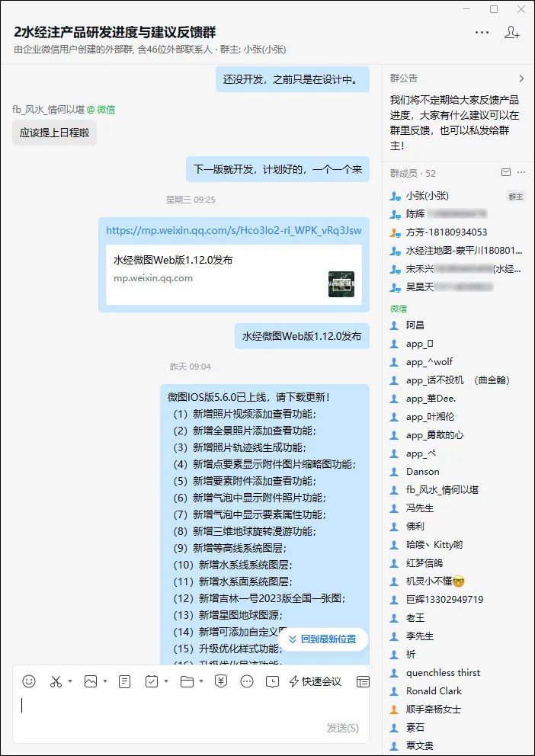Select member 机灵小不懂

tap(458, 581)
